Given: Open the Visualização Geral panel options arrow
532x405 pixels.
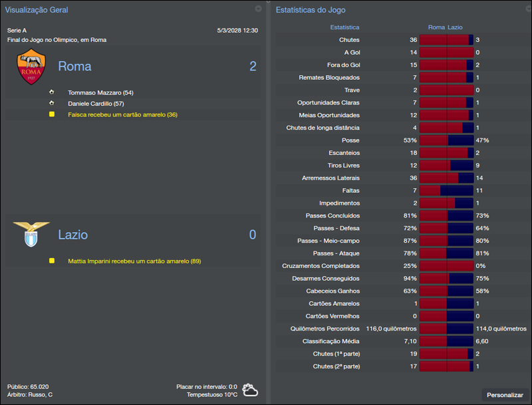Looking at the screenshot, I should pos(258,9).
